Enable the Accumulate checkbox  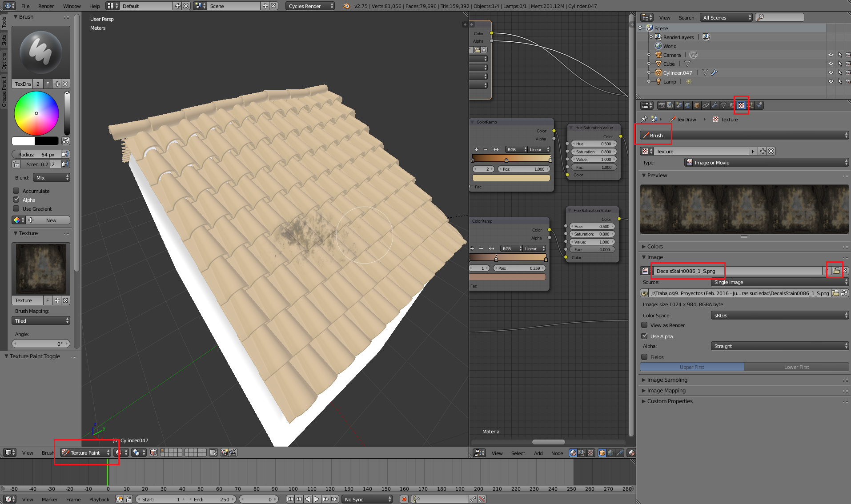pyautogui.click(x=16, y=191)
